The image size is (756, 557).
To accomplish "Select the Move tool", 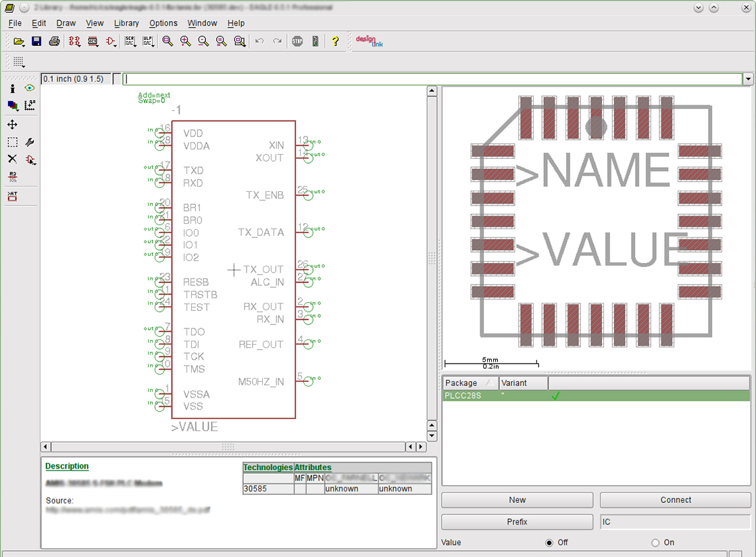I will 12,124.
